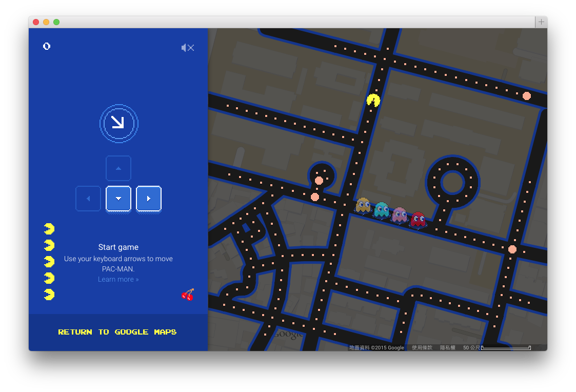Click the red ghost on the road

point(418,219)
